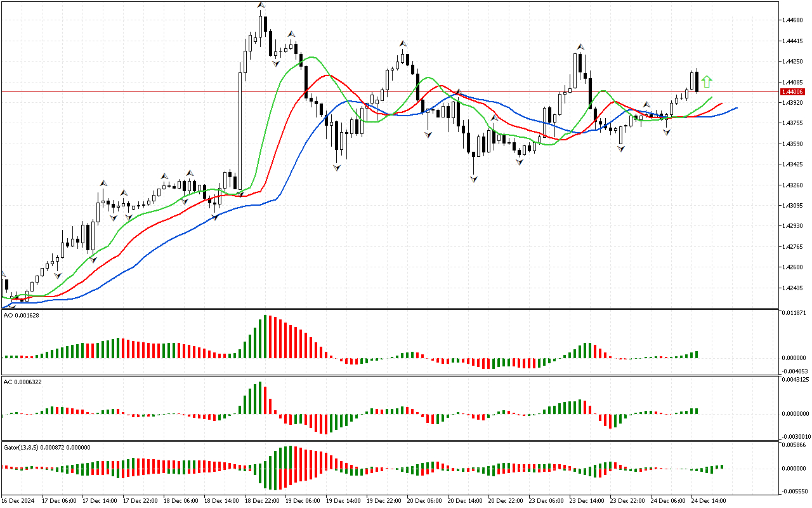The width and height of the screenshot is (812, 508).
Task: Select price level 1.43920 on the scale
Action: click(x=794, y=103)
